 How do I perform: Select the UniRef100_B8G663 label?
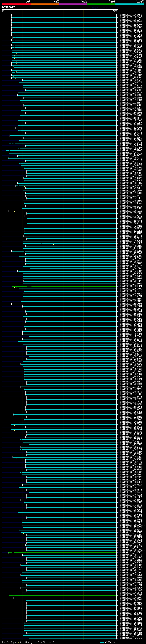(x=131, y=88)
